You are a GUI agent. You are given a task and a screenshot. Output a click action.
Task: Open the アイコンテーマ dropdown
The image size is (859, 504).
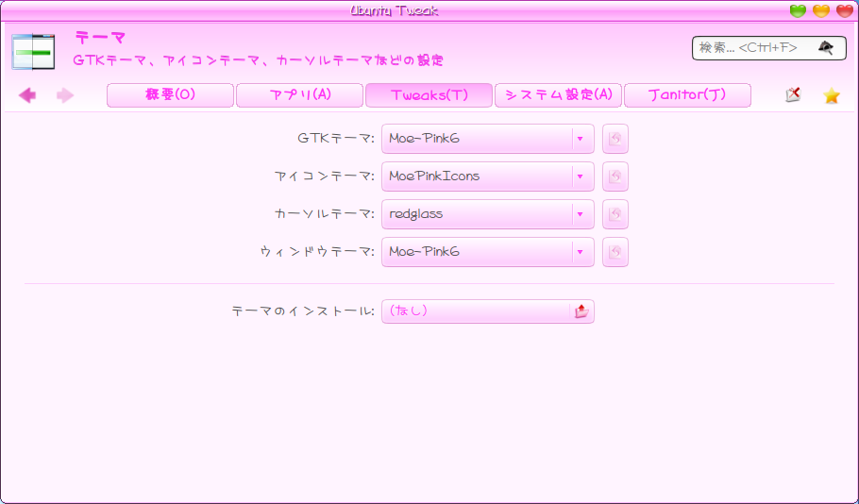(x=488, y=176)
